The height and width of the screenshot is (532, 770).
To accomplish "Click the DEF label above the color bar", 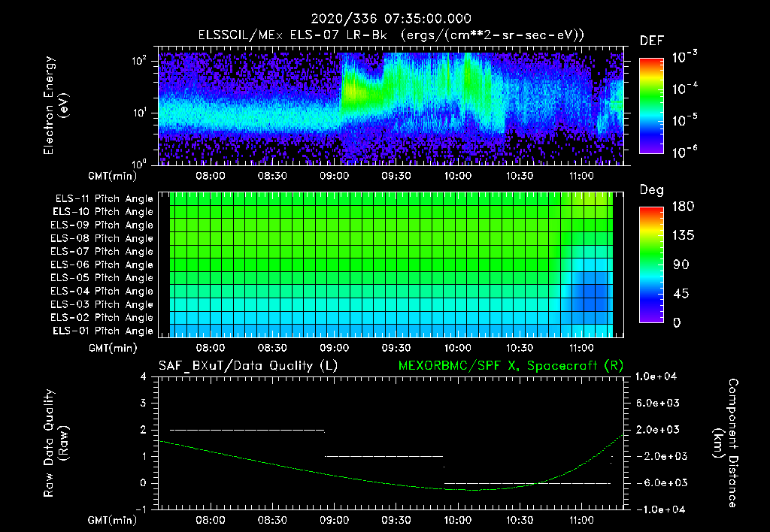I will [651, 41].
